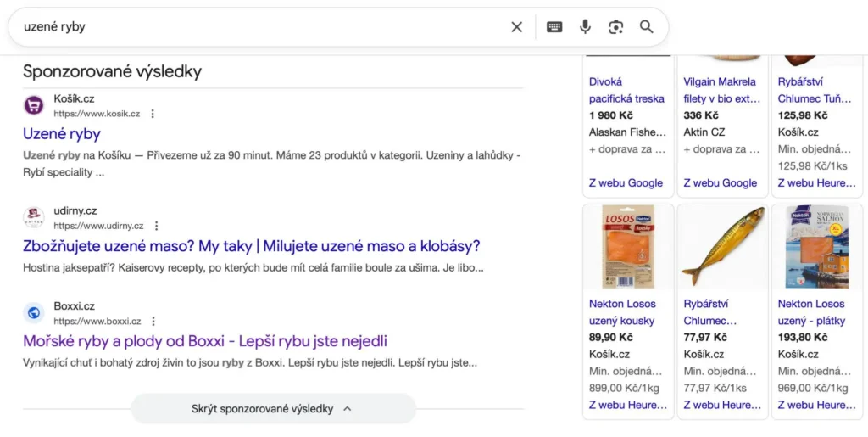Viewport: 868px width, 437px height.
Task: Click "Z webu Google" under Vilgain Makrela
Action: pyautogui.click(x=721, y=183)
